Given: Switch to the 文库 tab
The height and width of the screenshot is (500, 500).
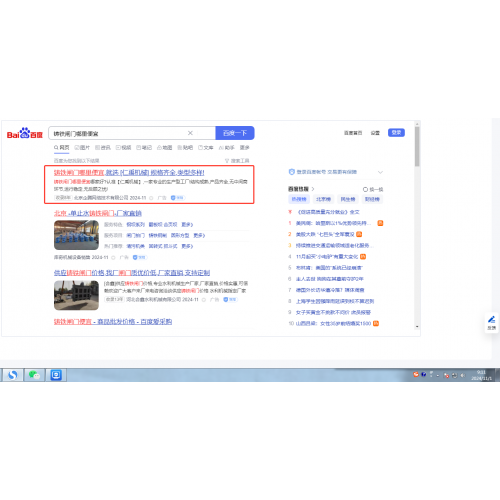Looking at the screenshot, I should pos(206,147).
